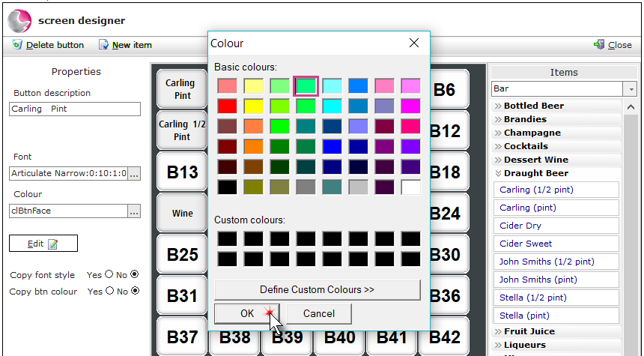Click the Close door icon in toolbar
The width and height of the screenshot is (644, 356).
(599, 44)
